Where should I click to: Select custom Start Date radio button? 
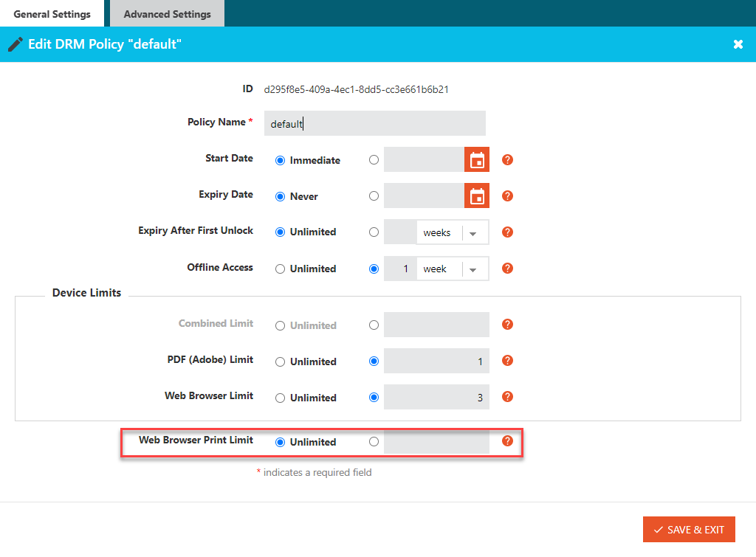point(374,160)
